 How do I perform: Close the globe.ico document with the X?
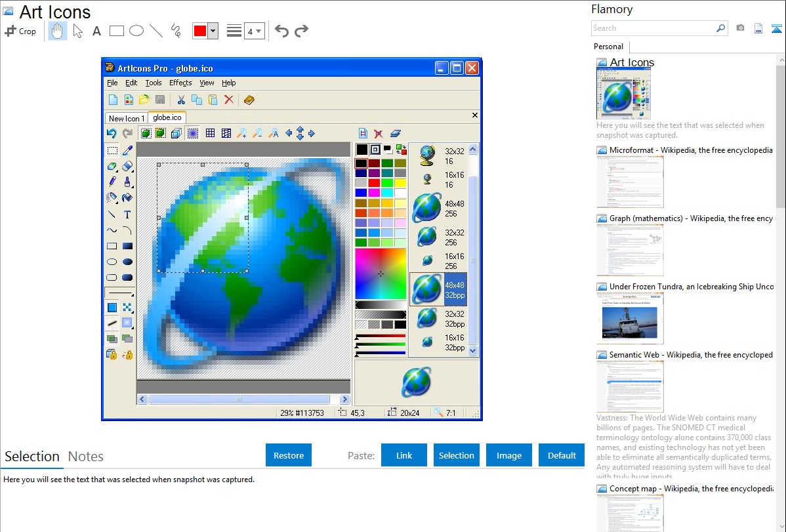click(x=475, y=115)
